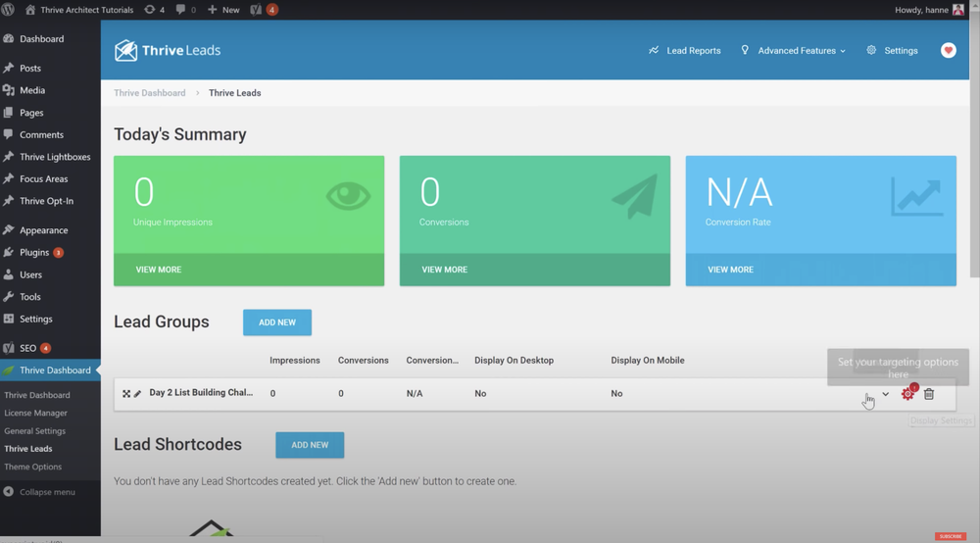Click the drag handle of Day 2 group
980x543 pixels.
(x=126, y=394)
